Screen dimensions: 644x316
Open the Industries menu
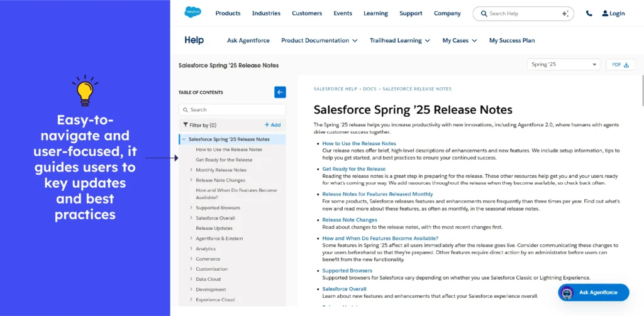pyautogui.click(x=266, y=14)
